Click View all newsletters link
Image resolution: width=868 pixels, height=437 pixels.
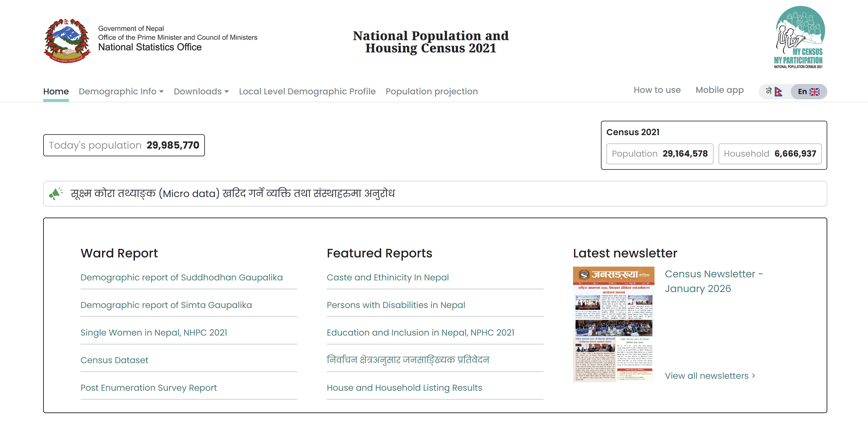710,376
